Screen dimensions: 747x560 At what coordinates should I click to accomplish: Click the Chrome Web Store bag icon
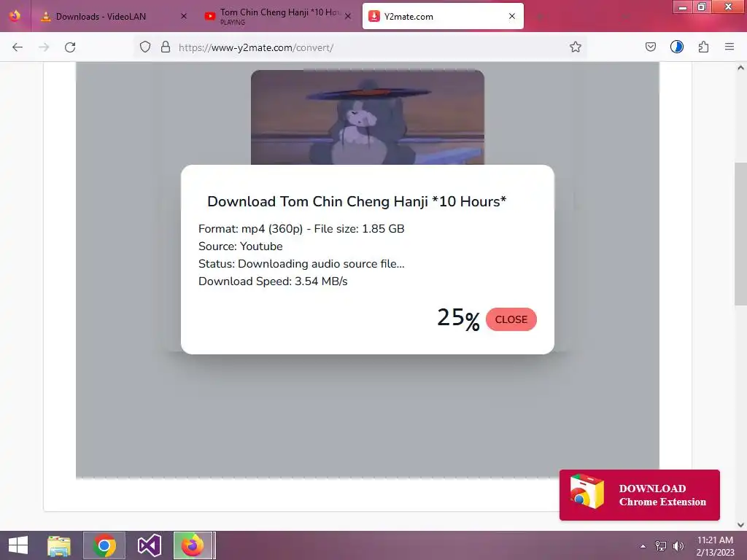[x=587, y=492]
